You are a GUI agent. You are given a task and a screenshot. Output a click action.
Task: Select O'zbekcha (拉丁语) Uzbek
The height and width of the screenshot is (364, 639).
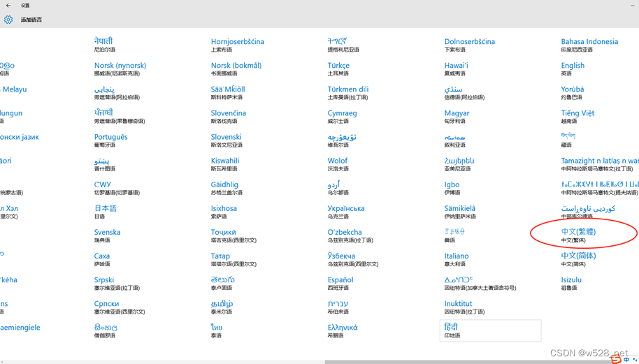350,235
